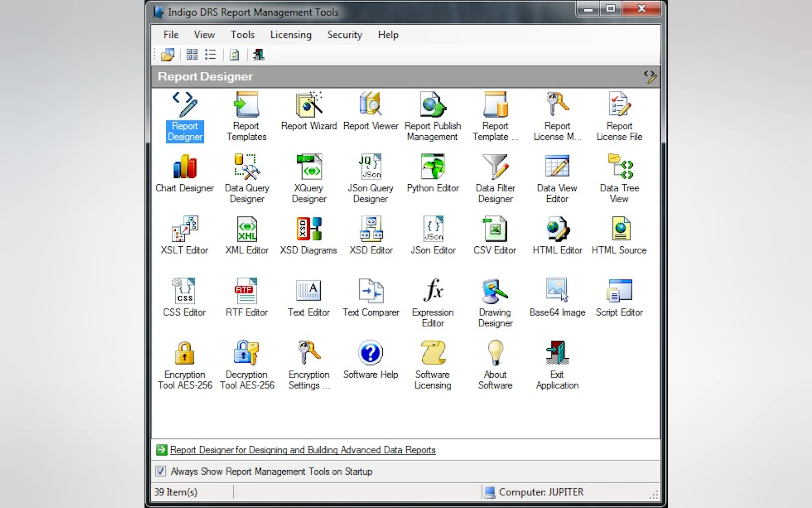
Task: Open the Script Editor
Action: click(x=619, y=298)
